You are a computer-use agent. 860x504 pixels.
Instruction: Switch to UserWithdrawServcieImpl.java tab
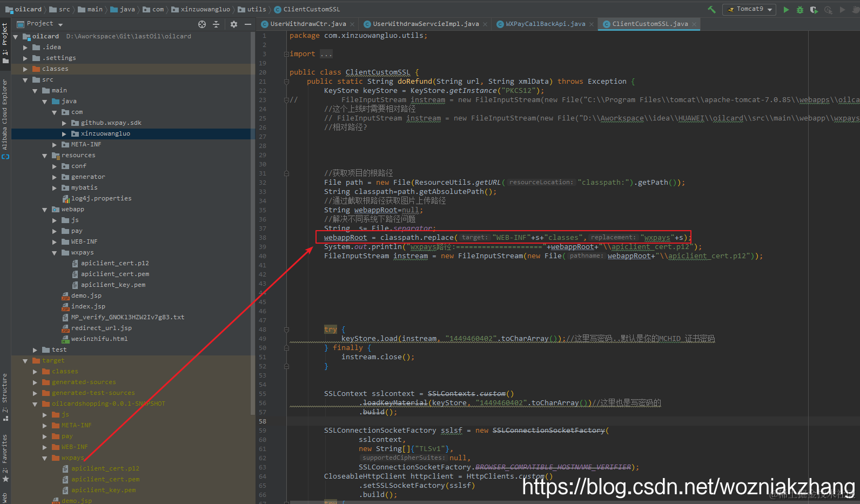click(x=426, y=24)
